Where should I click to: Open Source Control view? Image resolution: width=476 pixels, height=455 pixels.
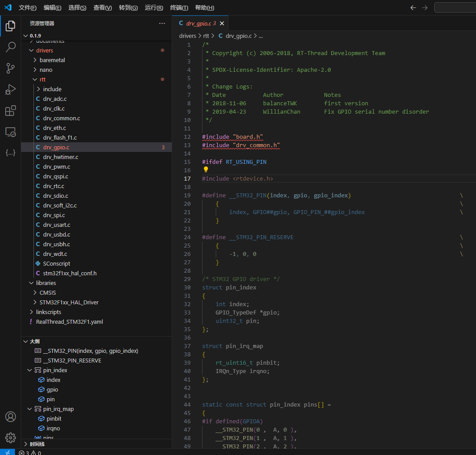[11, 68]
